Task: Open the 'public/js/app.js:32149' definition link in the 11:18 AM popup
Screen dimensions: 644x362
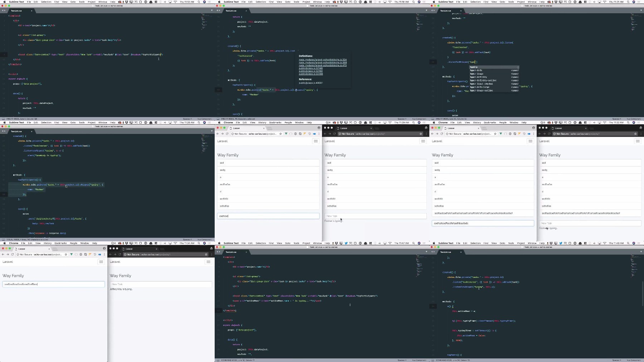Action: [x=311, y=68]
